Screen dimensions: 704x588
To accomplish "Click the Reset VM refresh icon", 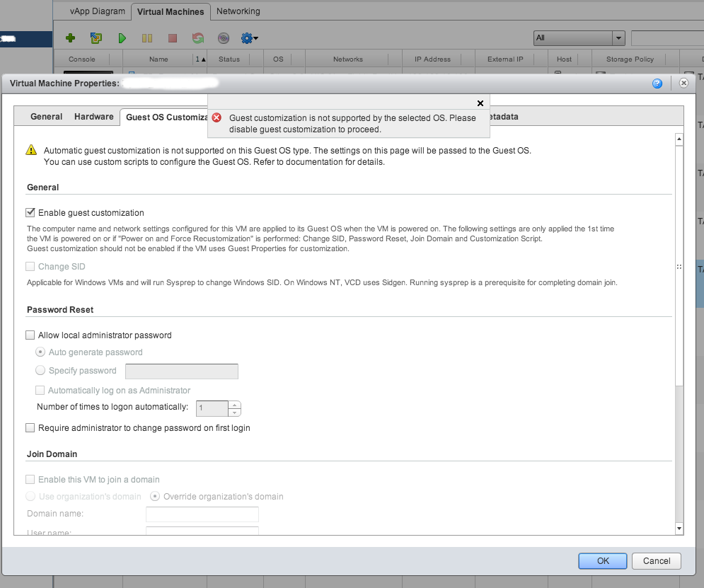I will (x=198, y=38).
